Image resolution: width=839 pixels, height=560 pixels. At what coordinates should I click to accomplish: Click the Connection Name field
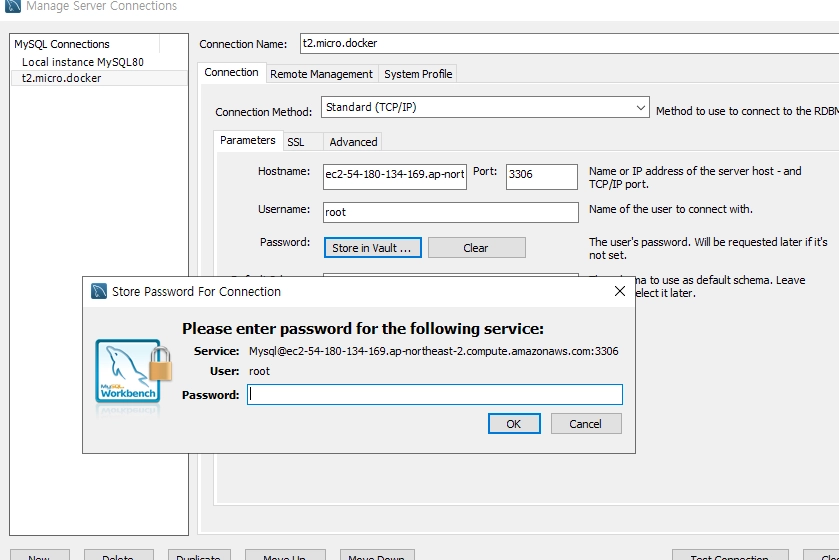569,43
